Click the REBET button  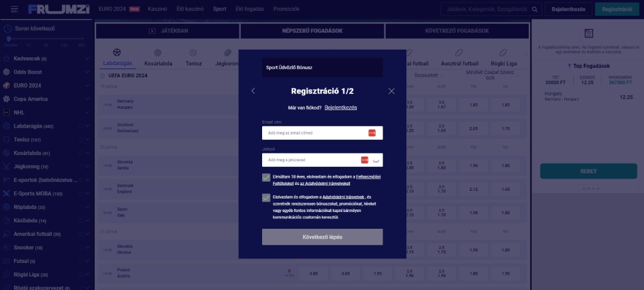pos(589,171)
